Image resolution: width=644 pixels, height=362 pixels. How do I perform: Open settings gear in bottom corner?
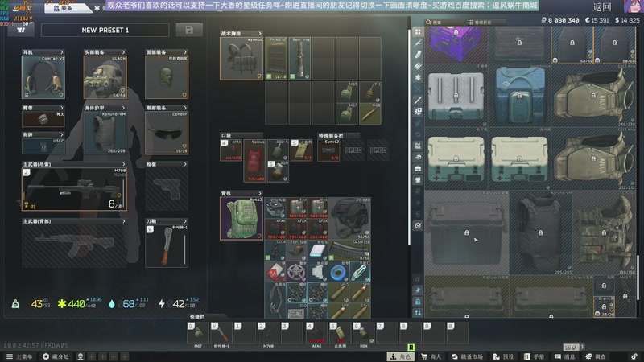click(634, 356)
